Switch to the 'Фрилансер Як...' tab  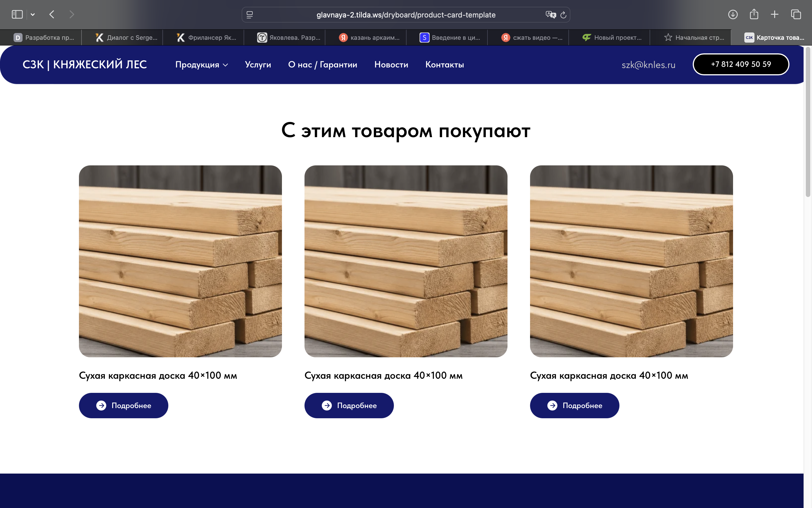pyautogui.click(x=203, y=38)
